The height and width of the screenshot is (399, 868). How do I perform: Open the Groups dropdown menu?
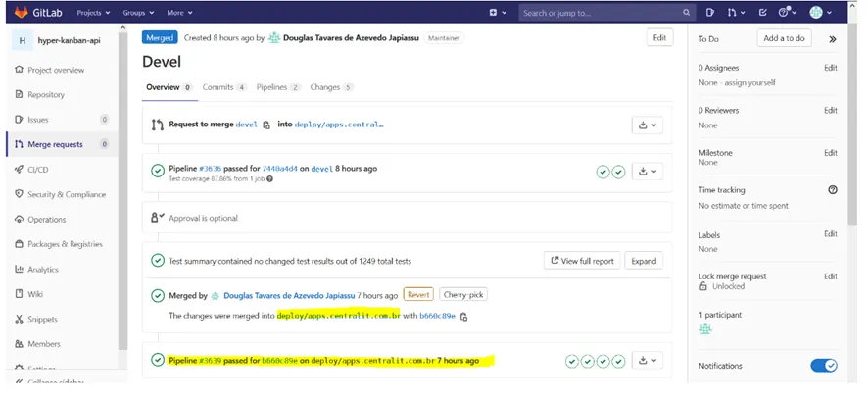(138, 12)
